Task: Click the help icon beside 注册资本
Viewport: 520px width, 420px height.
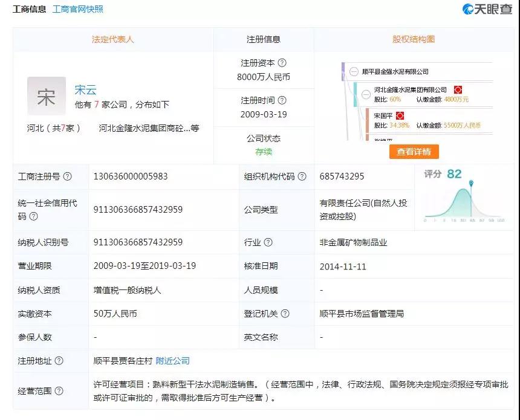Action: pos(282,63)
